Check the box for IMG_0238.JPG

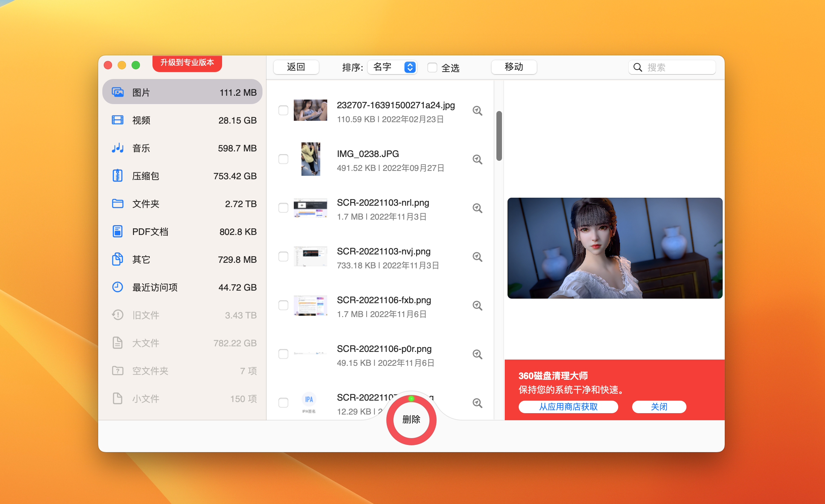click(283, 159)
